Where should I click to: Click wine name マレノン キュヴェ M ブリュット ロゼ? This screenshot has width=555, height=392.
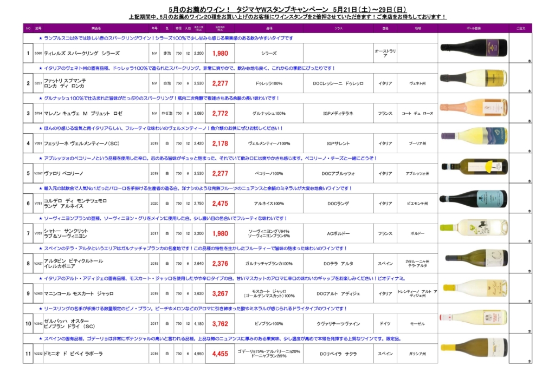click(x=83, y=114)
